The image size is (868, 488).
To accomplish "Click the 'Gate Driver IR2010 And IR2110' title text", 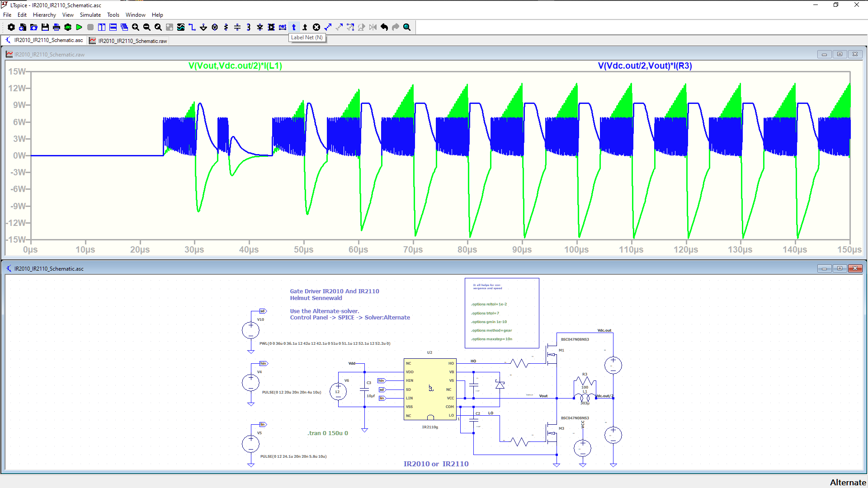I will point(335,291).
